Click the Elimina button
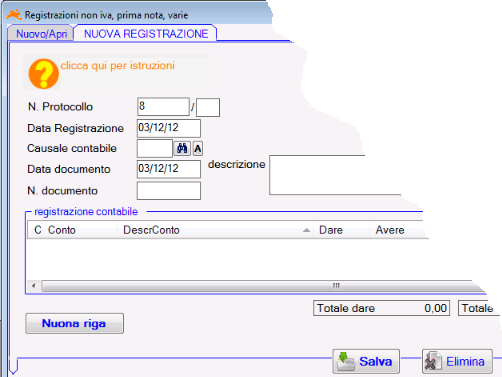The image size is (502, 377). point(457,361)
